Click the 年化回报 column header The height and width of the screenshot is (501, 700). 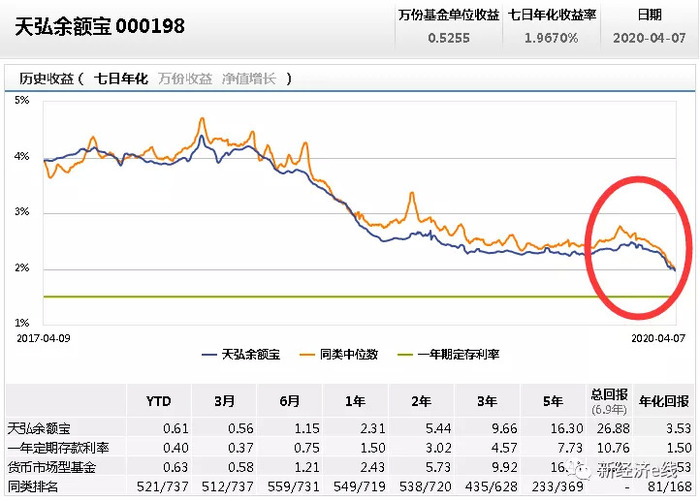664,401
